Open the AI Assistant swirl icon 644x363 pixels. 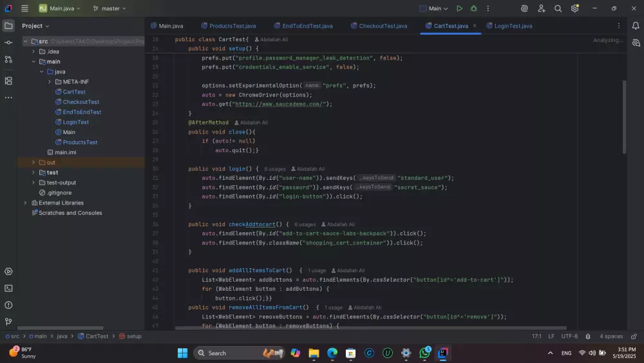pyautogui.click(x=524, y=8)
